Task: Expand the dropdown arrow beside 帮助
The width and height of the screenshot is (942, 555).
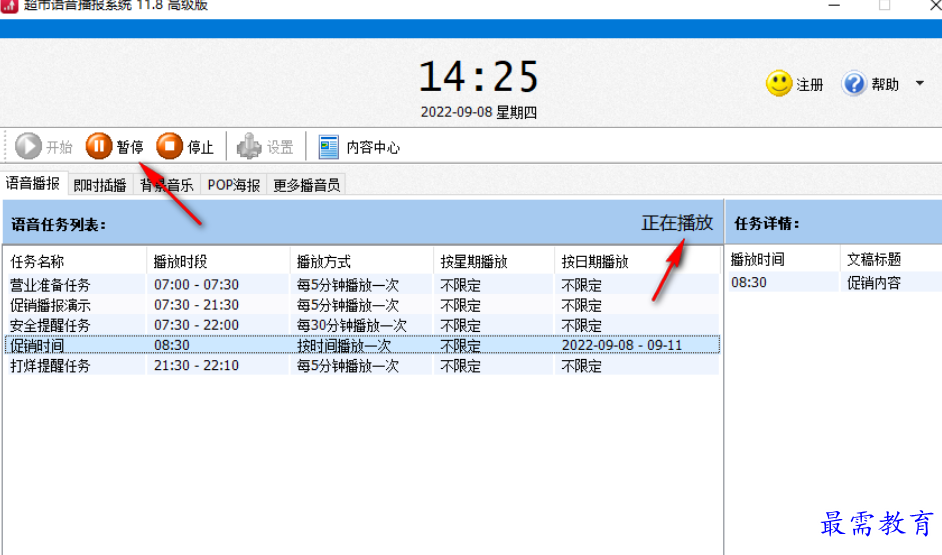Action: click(x=919, y=84)
